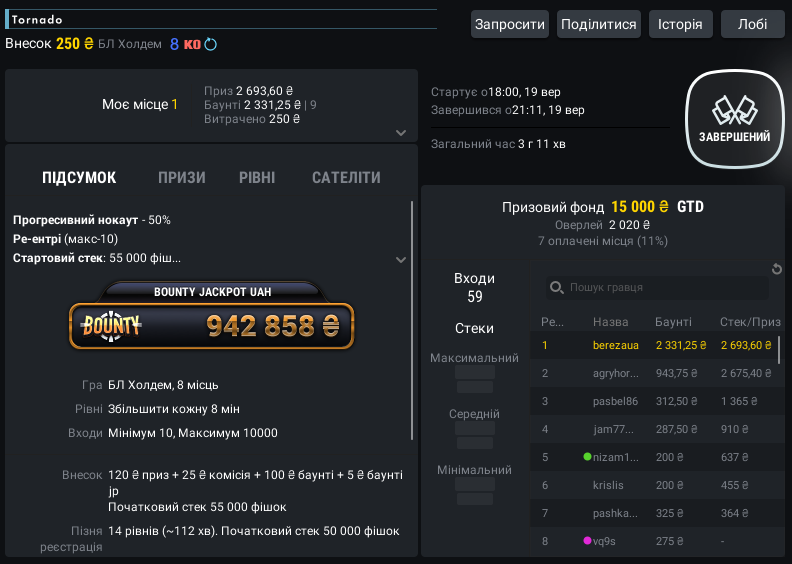
Task: Expand the tournament summary description chevron
Action: pyautogui.click(x=401, y=260)
